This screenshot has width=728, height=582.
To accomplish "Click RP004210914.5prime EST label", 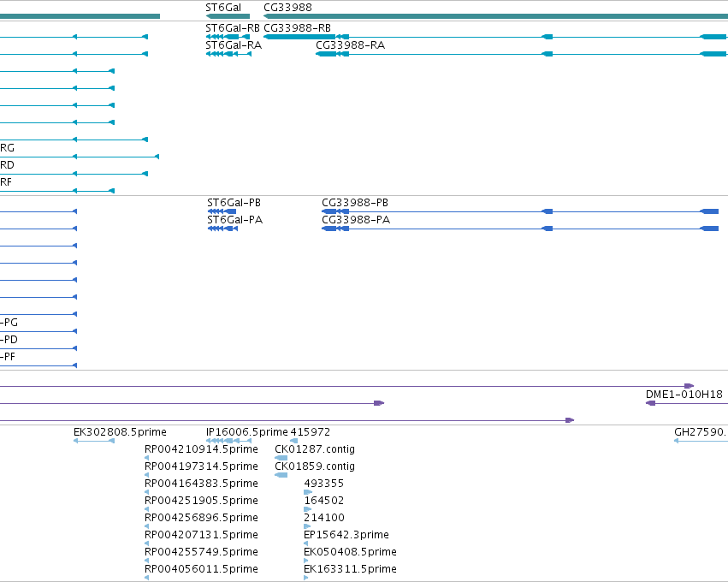I will (201, 449).
